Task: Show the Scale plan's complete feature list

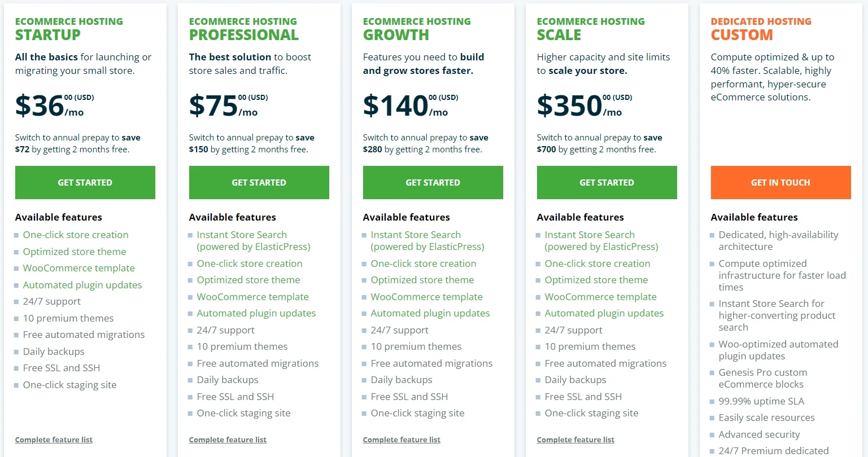Action: [x=575, y=440]
